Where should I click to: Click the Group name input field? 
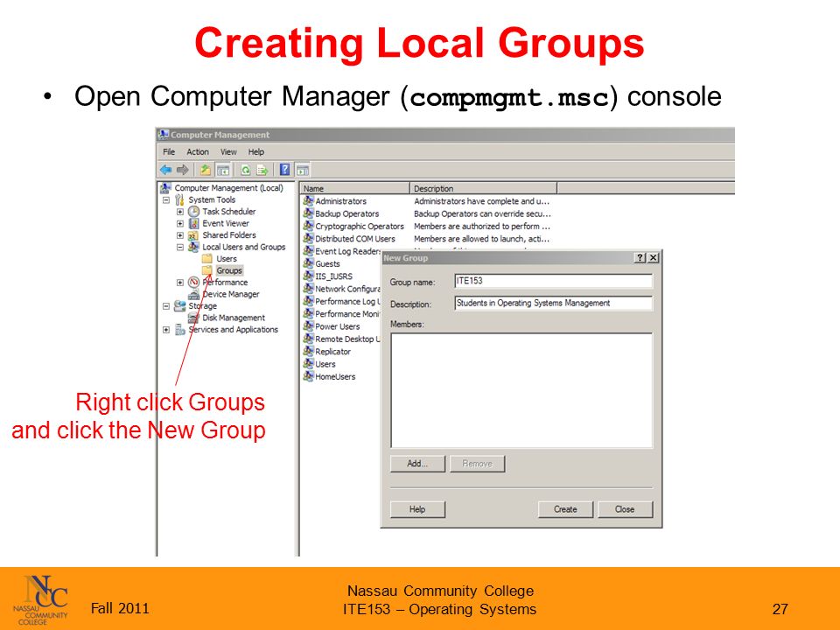click(x=553, y=281)
